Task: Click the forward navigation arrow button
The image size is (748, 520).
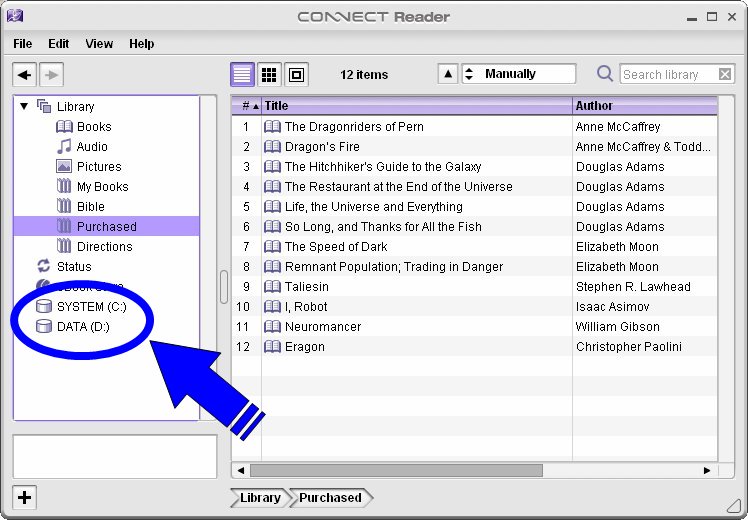Action: 51,75
